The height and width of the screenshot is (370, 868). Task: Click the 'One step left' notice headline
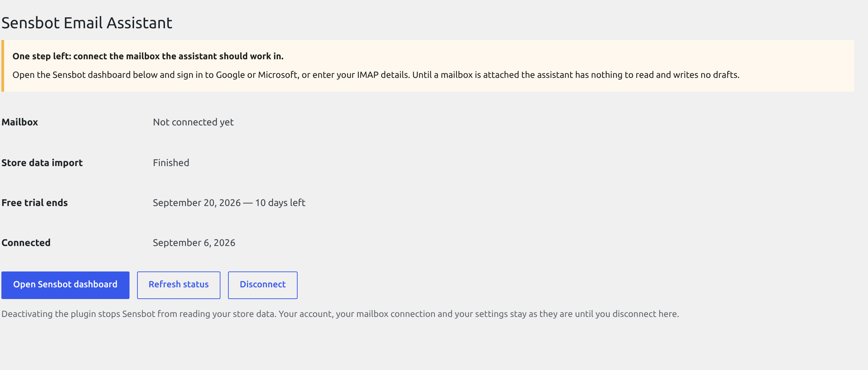pyautogui.click(x=148, y=56)
